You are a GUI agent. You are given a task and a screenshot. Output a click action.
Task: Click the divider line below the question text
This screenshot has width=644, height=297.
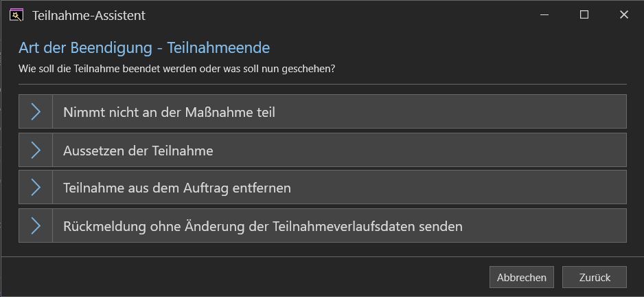point(323,84)
